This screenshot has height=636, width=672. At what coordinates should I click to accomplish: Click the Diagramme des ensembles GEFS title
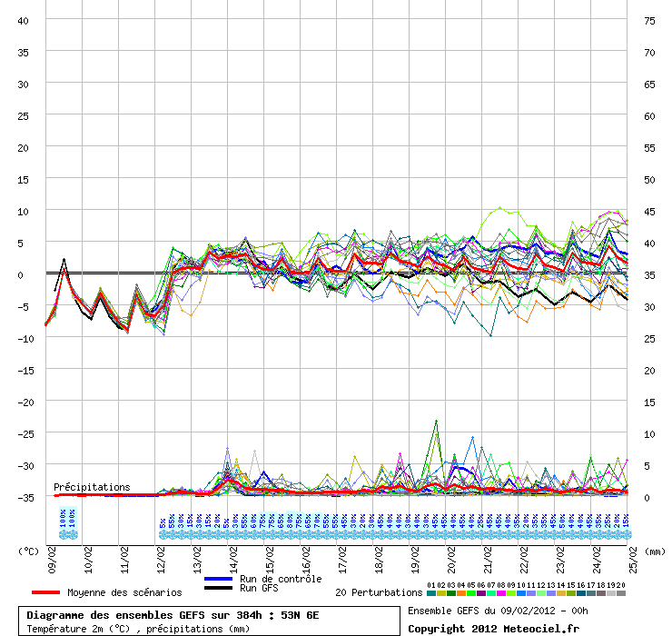point(173,615)
